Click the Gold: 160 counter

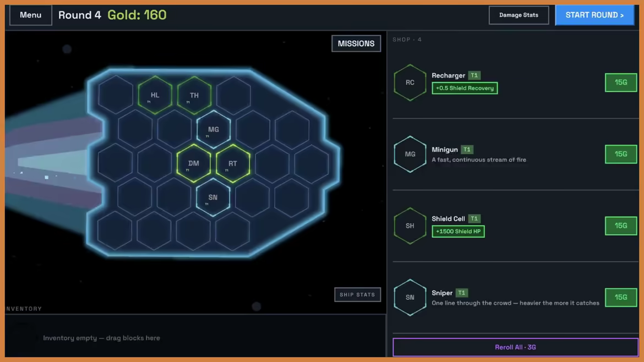pyautogui.click(x=137, y=15)
